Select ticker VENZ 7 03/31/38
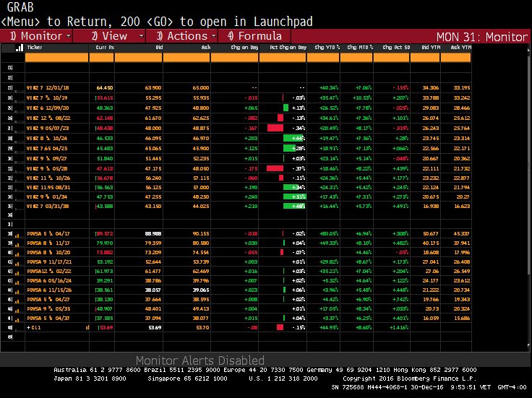Viewport: 532px width, 398px height. tap(48, 206)
